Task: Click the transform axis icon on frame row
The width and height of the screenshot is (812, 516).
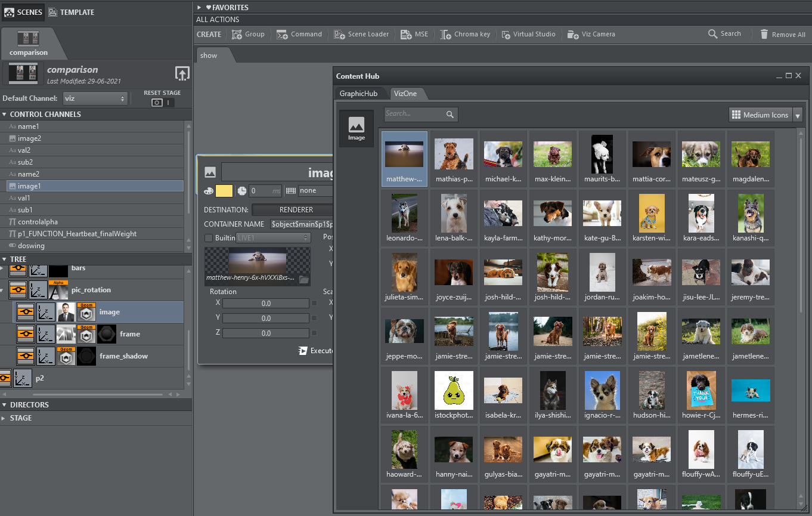Action: coord(45,334)
